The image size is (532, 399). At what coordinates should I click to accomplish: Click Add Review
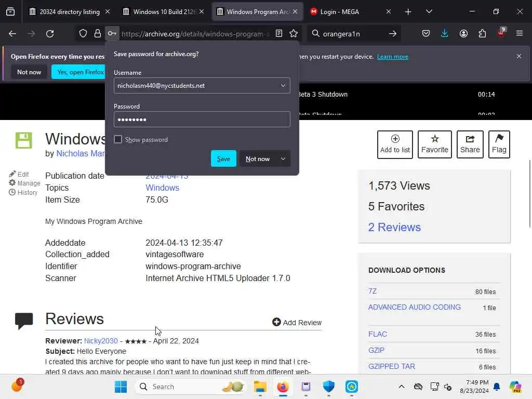(297, 322)
